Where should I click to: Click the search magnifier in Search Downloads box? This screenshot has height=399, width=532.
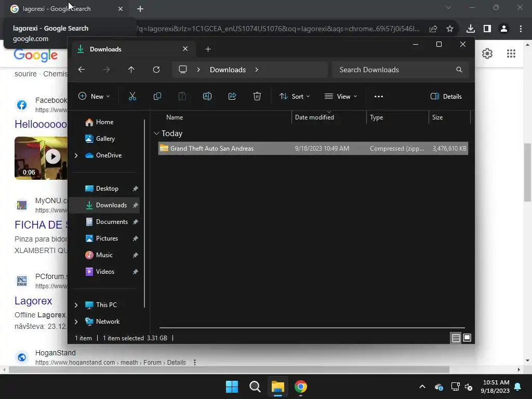tap(459, 70)
